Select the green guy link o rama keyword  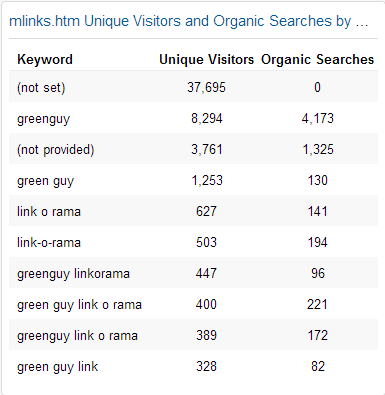coord(79,305)
